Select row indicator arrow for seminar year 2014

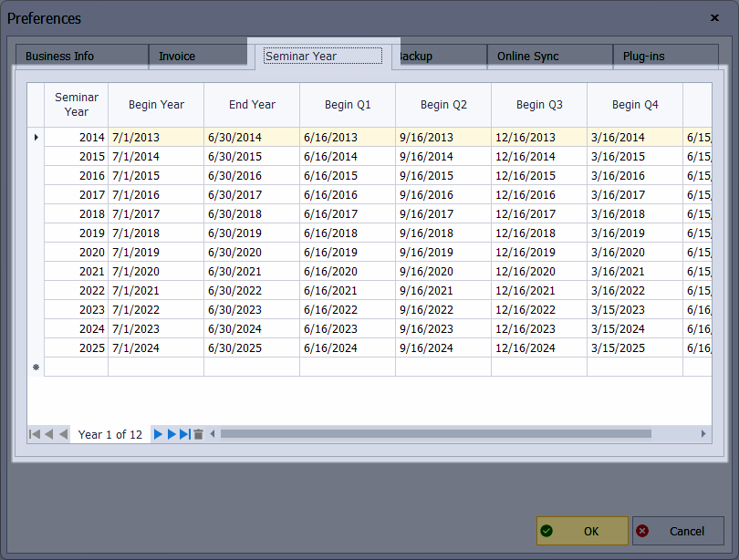(36, 137)
